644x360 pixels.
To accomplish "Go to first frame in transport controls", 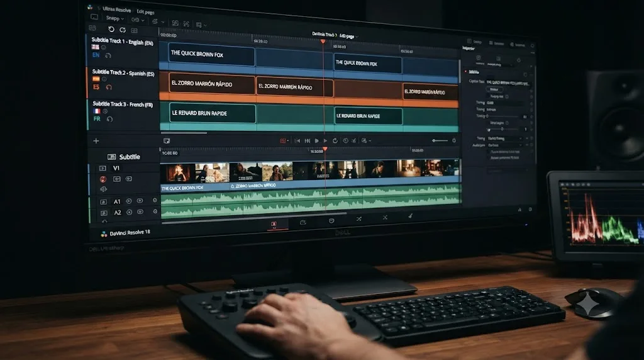I will (297, 140).
